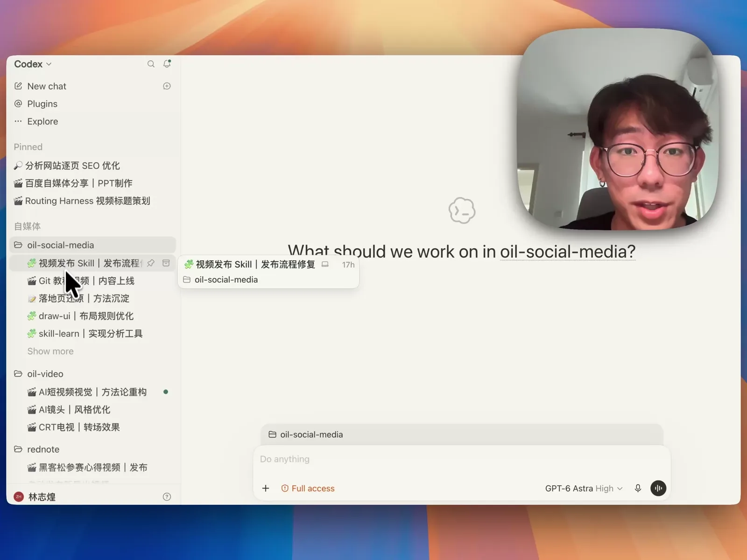Click the ZH avatar icon
Viewport: 747px width, 560px height.
click(19, 497)
